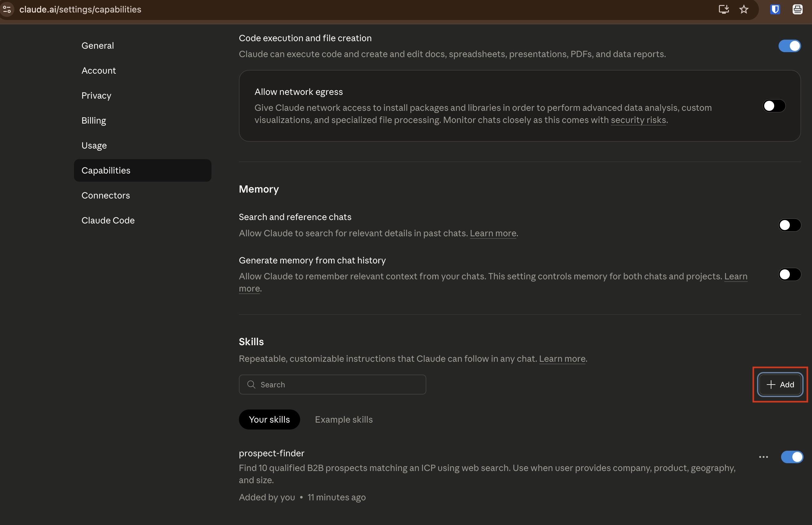812x525 pixels.
Task: Go to the Claude Code settings section
Action: click(108, 220)
